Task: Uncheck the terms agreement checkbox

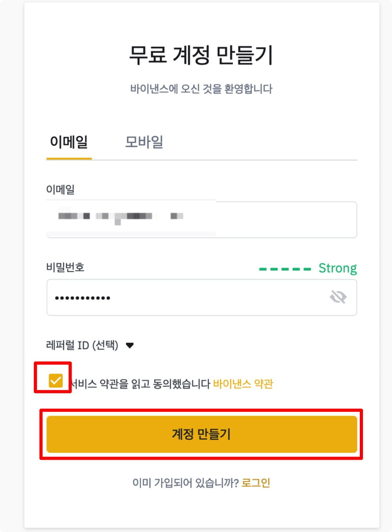Action: tap(55, 380)
